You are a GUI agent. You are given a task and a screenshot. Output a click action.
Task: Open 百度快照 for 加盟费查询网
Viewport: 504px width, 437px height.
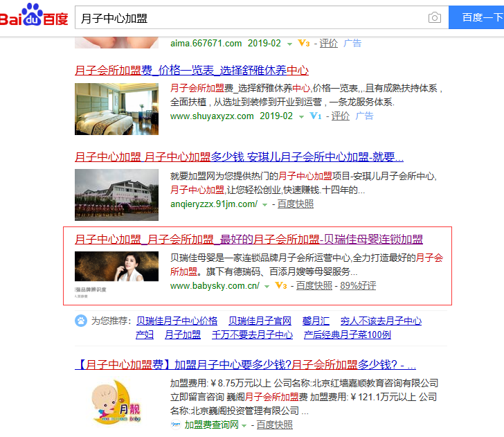(274, 425)
